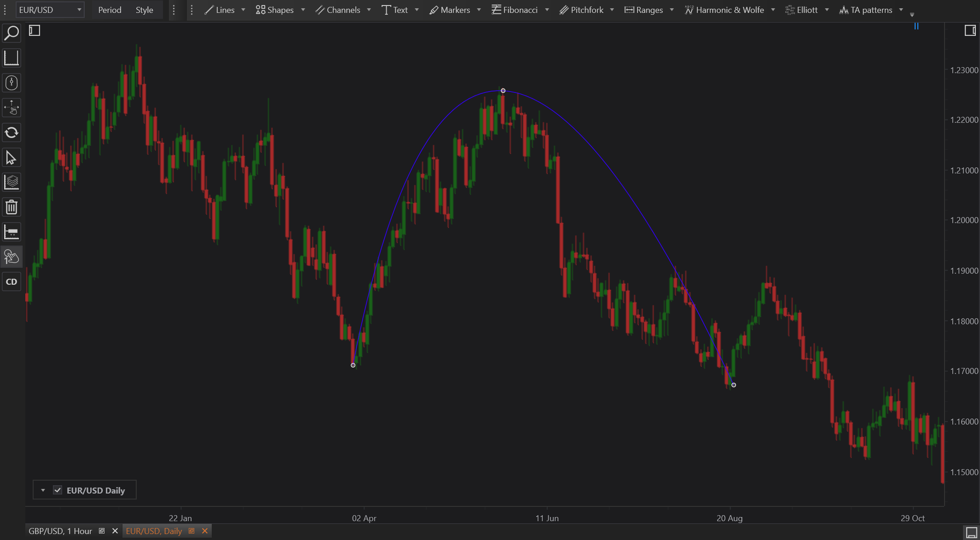Screen dimensions: 980x540
Task: Click the refresh chart icon
Action: coord(12,133)
